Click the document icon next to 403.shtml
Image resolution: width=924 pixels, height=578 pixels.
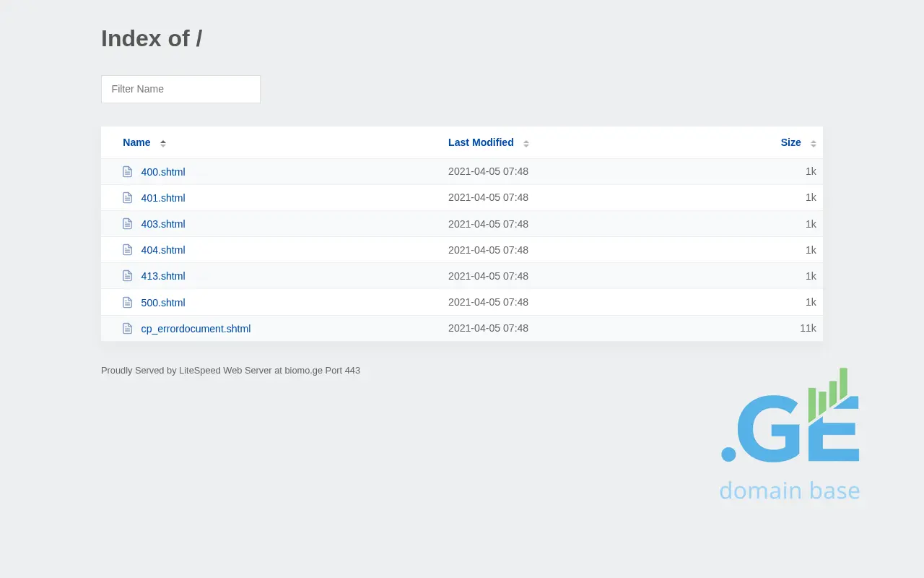coord(128,224)
